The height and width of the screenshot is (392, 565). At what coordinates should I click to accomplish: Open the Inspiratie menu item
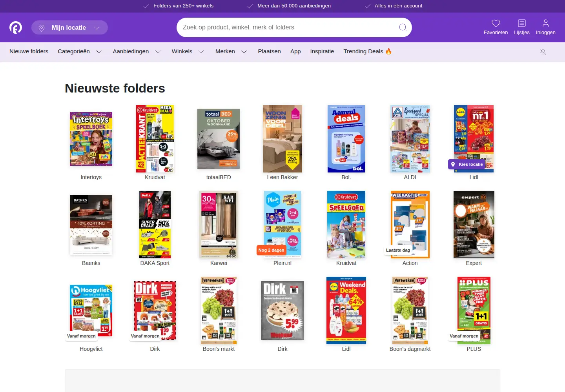click(322, 51)
